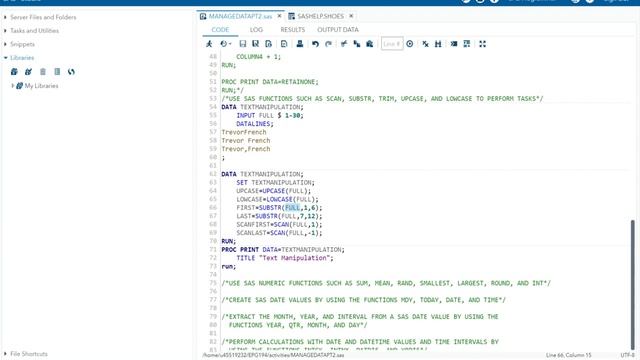Click the Save As icon
640x360 pixels.
(x=256, y=44)
